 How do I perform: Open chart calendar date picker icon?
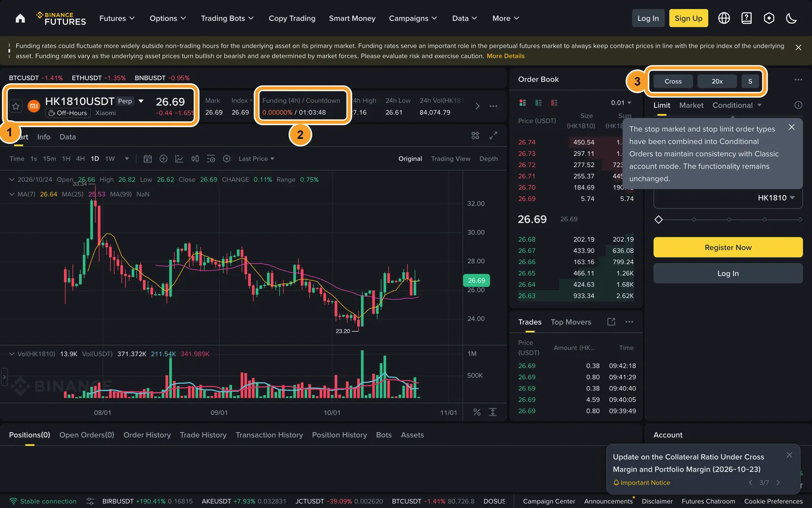(148, 159)
